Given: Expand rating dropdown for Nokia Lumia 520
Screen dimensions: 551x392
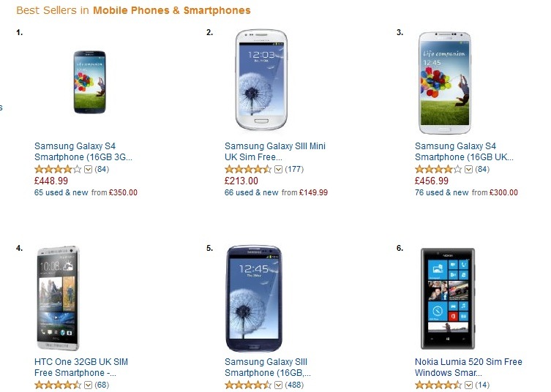Looking at the screenshot, I should 468,385.
